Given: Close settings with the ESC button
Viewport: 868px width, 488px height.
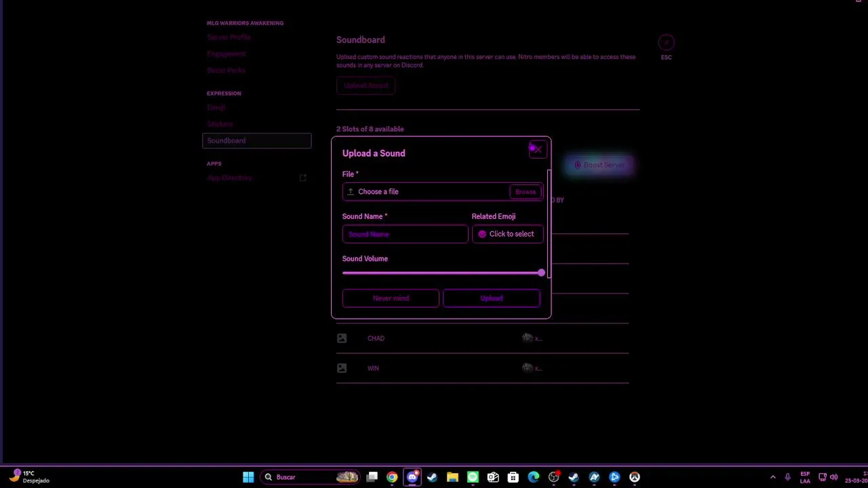Looking at the screenshot, I should coord(666,43).
